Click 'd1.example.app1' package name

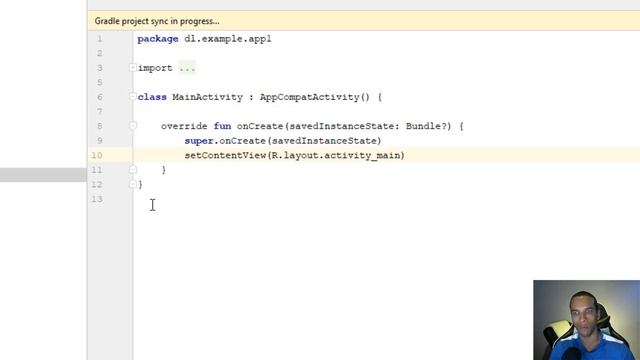tap(228, 39)
